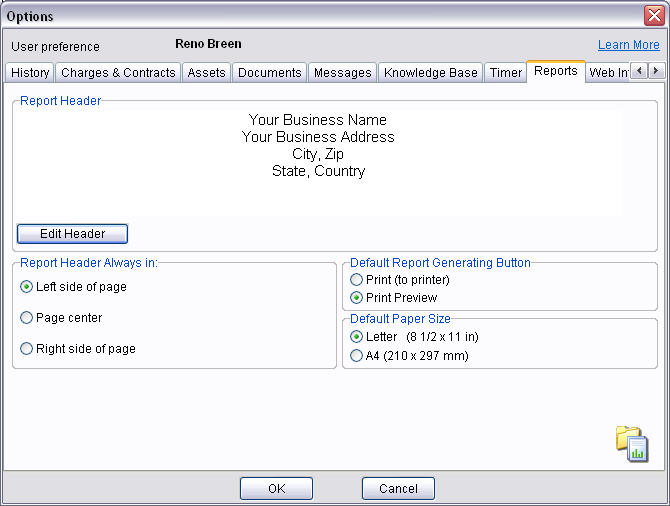Open the Timer tab
The width and height of the screenshot is (670, 506).
(506, 73)
